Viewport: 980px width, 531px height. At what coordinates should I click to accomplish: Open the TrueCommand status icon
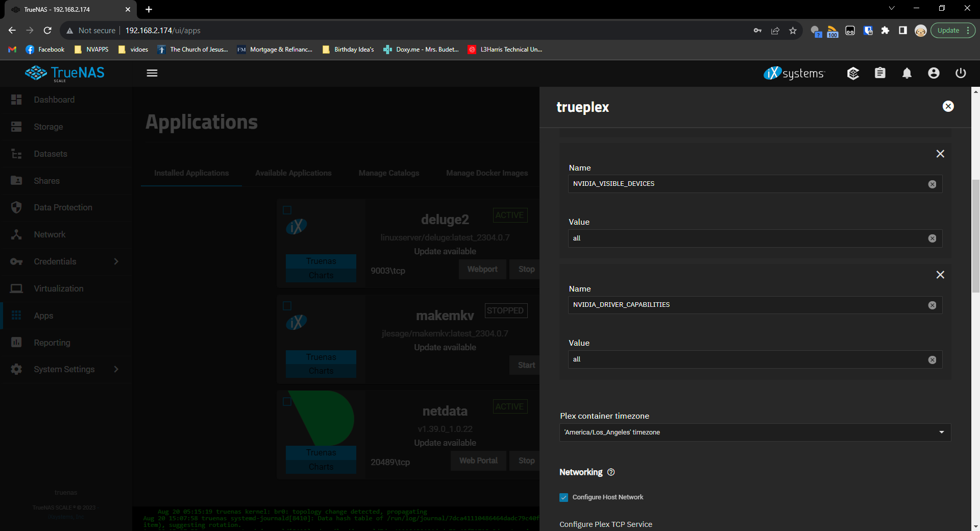pyautogui.click(x=853, y=74)
